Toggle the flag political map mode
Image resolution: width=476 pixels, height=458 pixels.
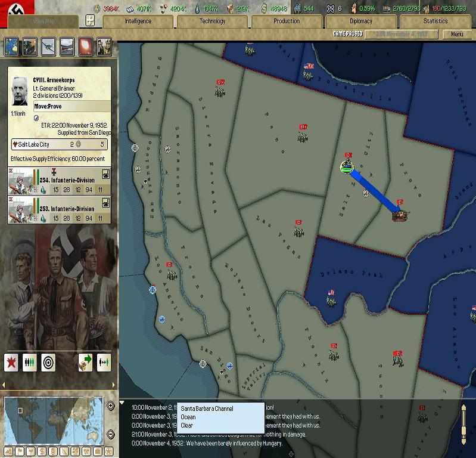(20, 451)
